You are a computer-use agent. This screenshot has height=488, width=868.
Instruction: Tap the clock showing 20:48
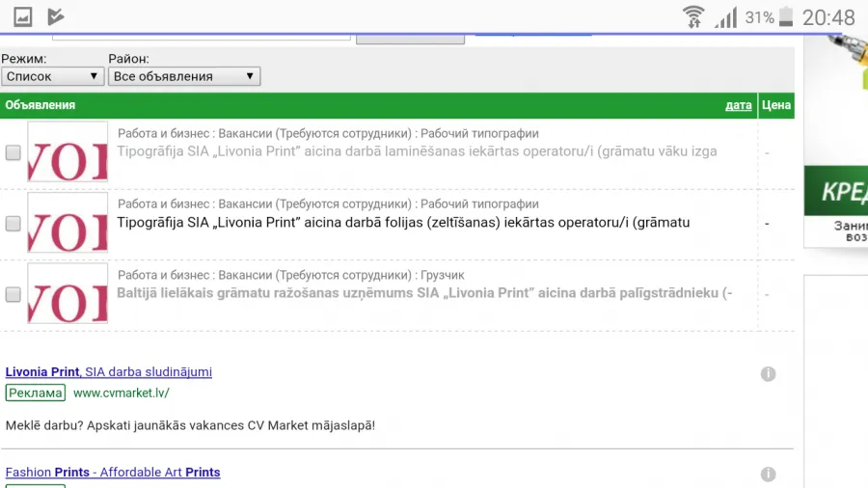pos(828,17)
